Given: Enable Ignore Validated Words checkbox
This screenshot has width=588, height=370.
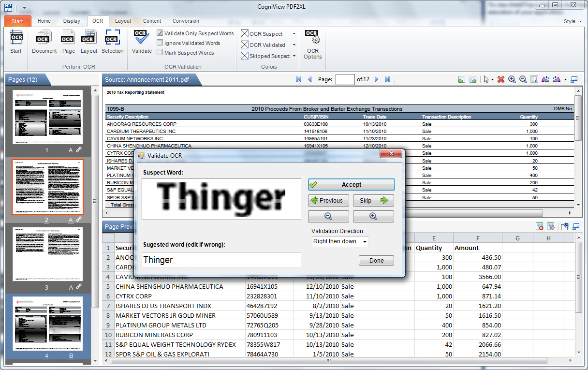Looking at the screenshot, I should pyautogui.click(x=160, y=43).
